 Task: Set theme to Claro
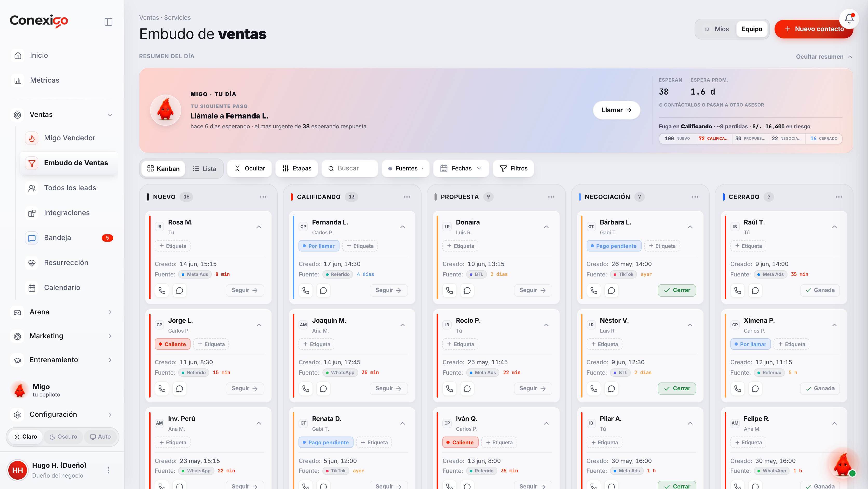25,437
